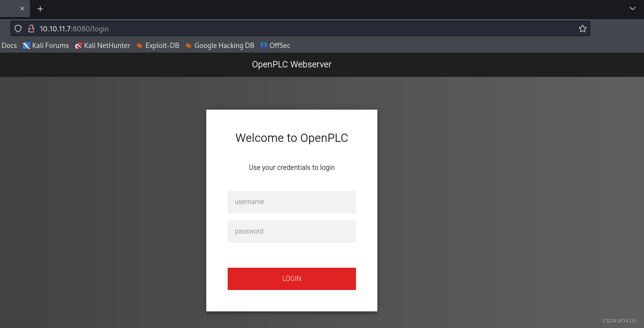This screenshot has height=328, width=644.
Task: Open the Kali Forums bookmark
Action: tap(46, 46)
